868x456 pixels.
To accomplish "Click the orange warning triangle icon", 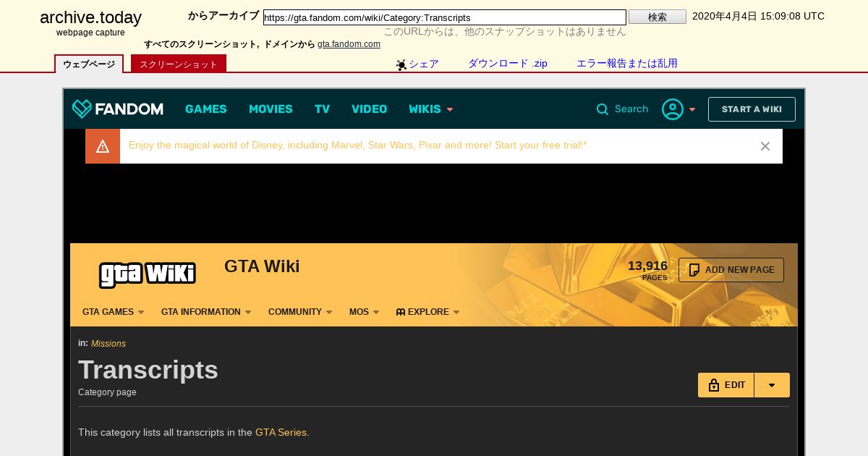I will (103, 146).
